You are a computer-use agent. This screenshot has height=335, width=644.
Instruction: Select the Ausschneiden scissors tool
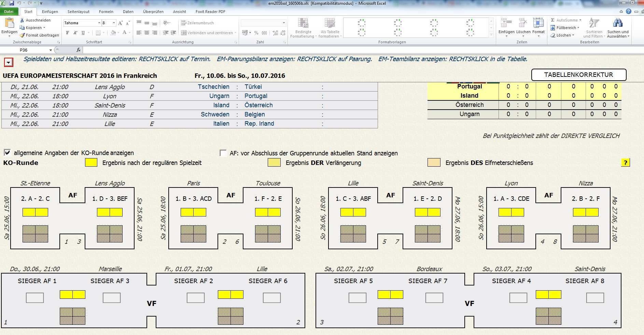tap(22, 20)
